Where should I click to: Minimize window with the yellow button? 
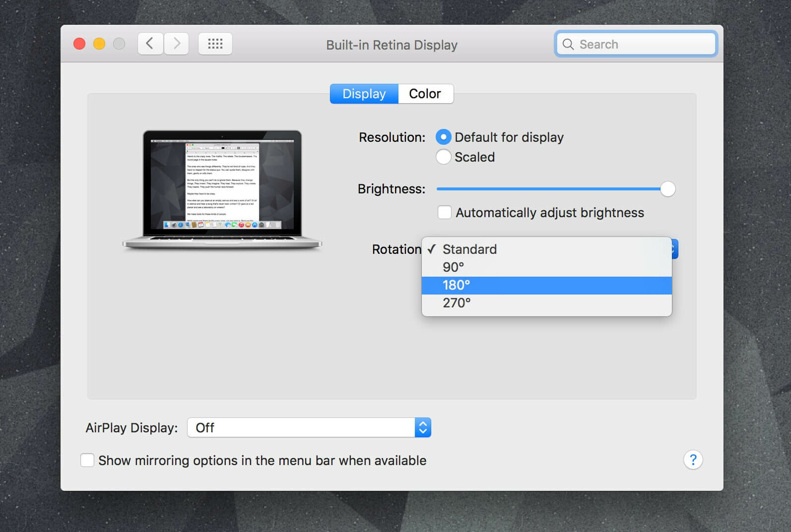click(x=99, y=44)
